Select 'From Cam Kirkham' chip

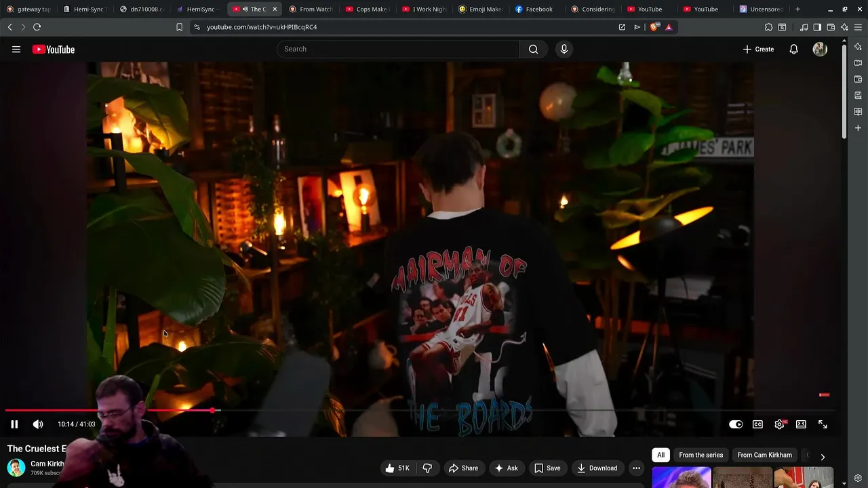coord(764,455)
